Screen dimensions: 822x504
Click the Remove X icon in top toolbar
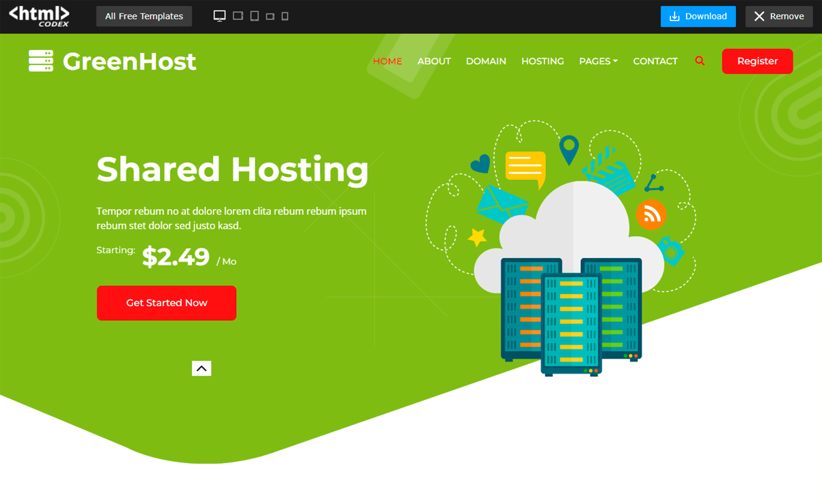pos(760,15)
